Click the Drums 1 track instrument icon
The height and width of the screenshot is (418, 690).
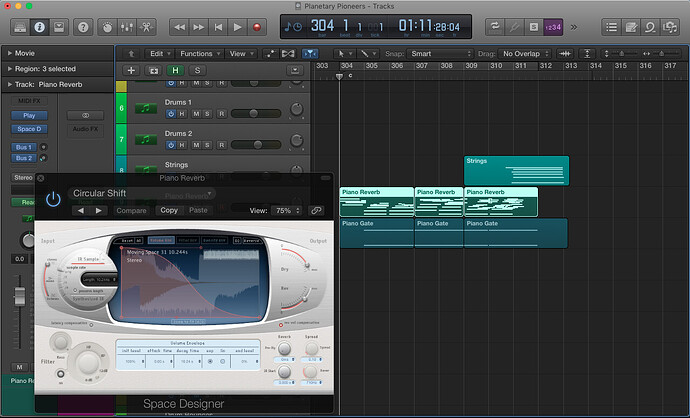(146, 110)
